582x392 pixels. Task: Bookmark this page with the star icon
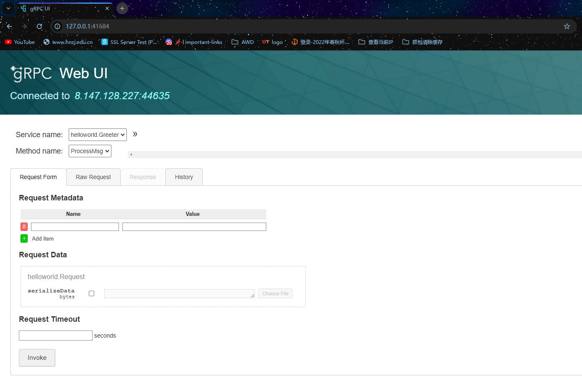point(567,26)
